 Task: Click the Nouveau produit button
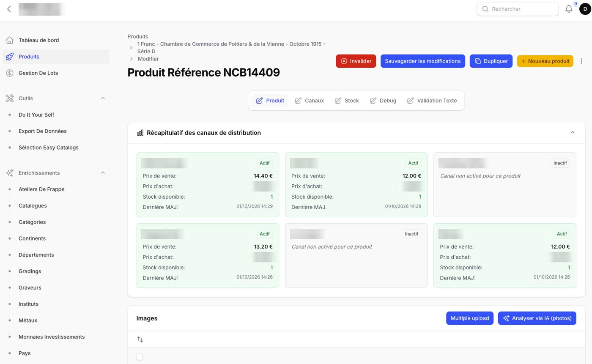pyautogui.click(x=545, y=61)
